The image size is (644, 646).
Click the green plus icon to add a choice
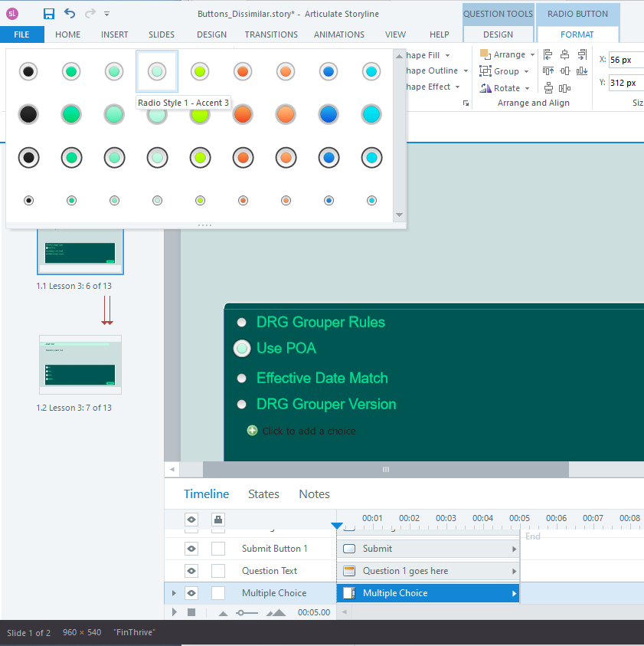click(252, 431)
